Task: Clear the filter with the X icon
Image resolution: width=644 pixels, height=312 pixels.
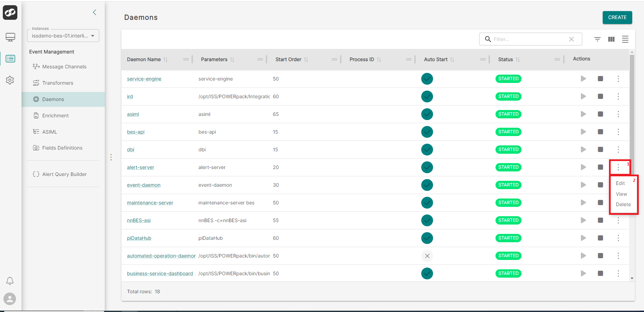Action: 571,39
